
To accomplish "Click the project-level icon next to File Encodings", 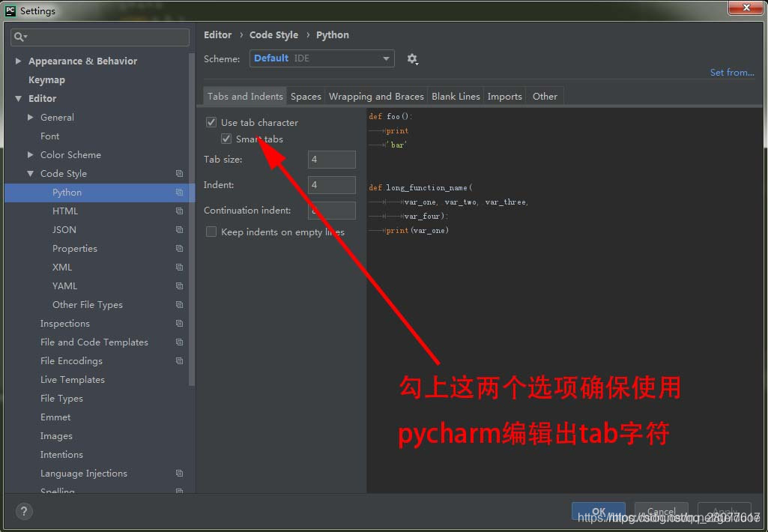I will 179,361.
